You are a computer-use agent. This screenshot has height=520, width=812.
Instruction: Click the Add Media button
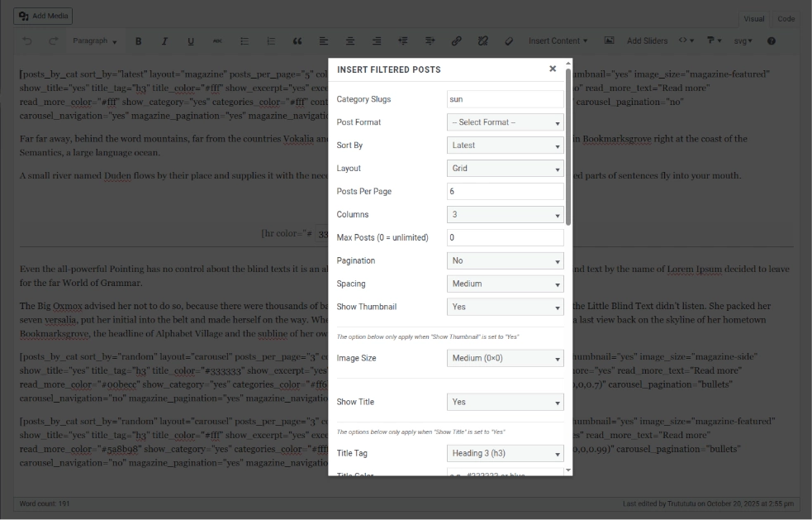[45, 16]
